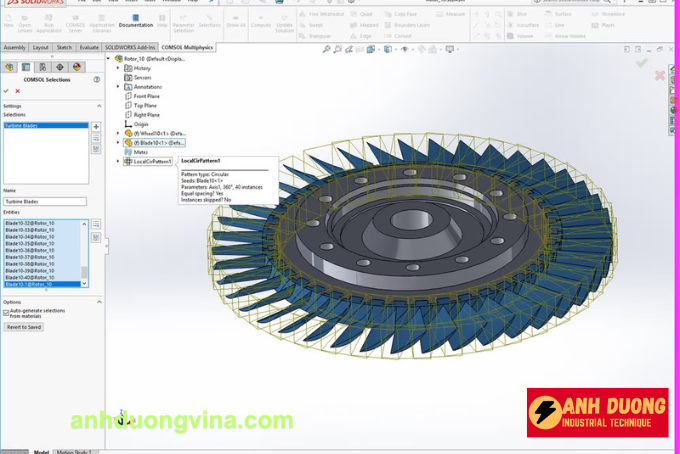The image size is (680, 454).
Task: Accept COMSOL Selections with green checkmark
Action: 6,91
